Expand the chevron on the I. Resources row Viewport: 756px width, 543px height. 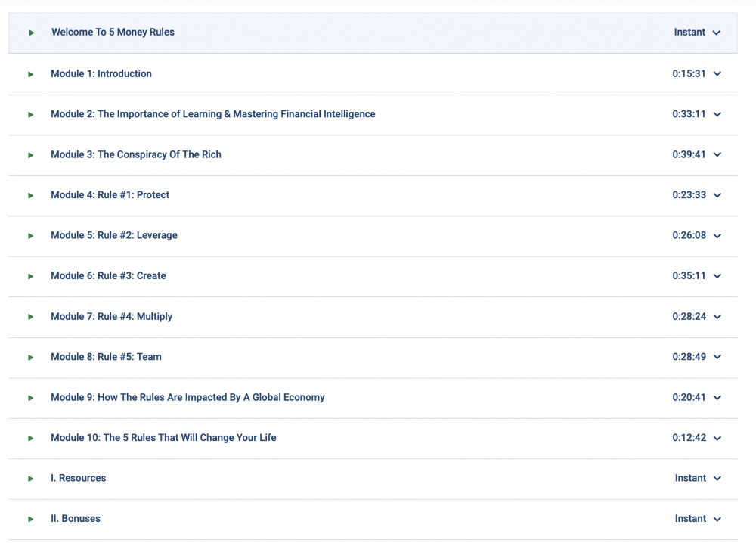(717, 479)
